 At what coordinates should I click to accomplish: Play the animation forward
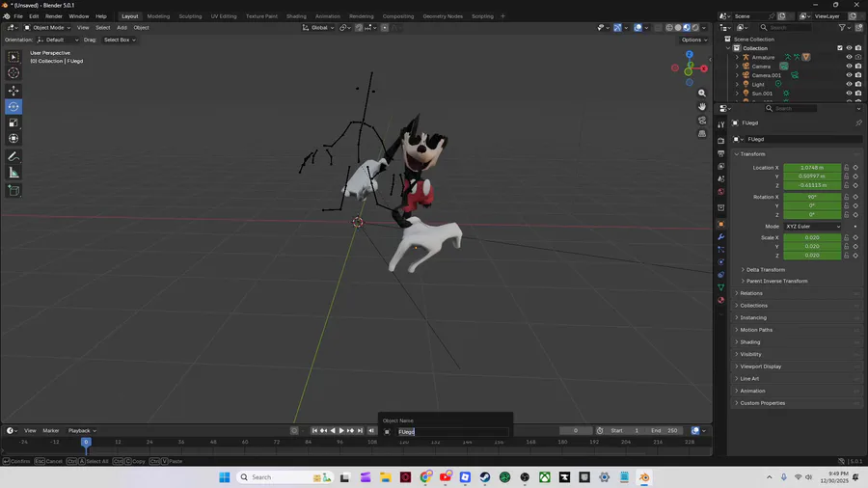click(x=341, y=430)
